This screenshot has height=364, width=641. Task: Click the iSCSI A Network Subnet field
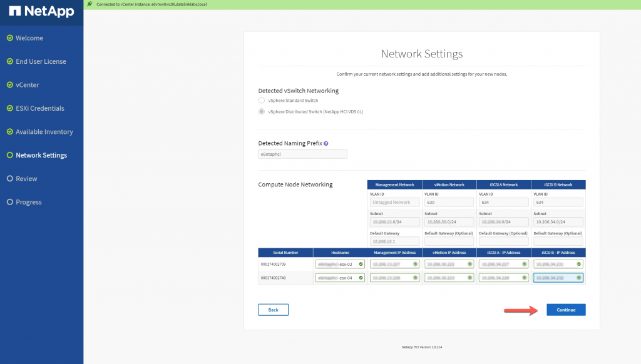(504, 222)
